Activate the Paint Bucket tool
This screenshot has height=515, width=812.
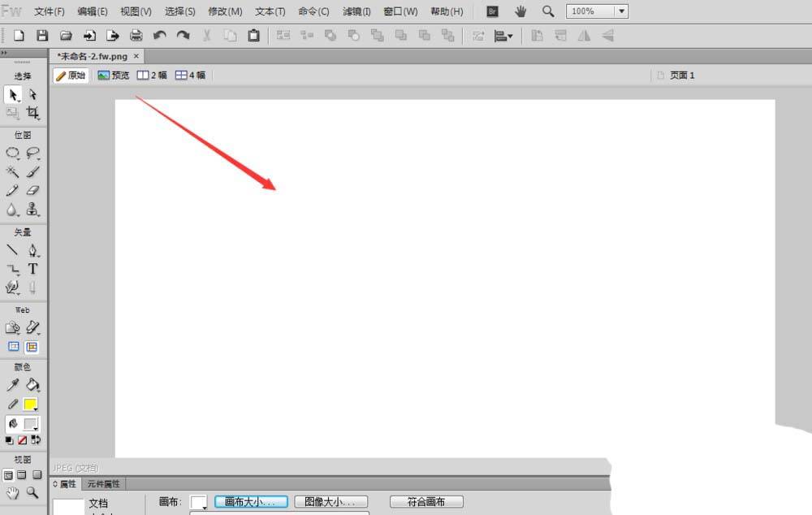(x=32, y=385)
